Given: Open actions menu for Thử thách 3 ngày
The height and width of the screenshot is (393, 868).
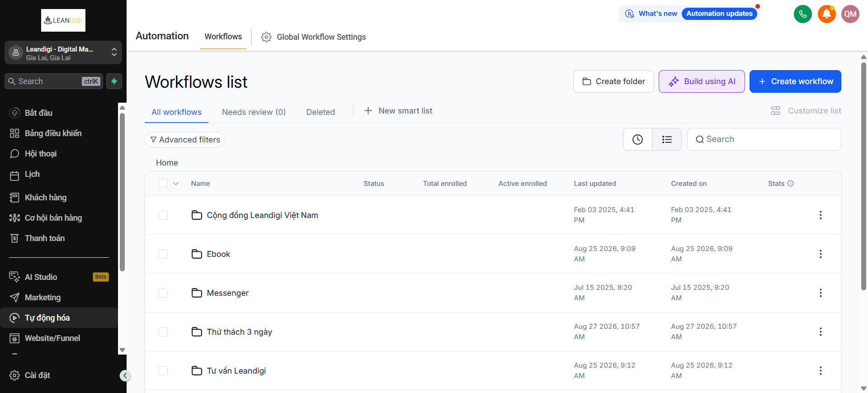Looking at the screenshot, I should point(821,332).
